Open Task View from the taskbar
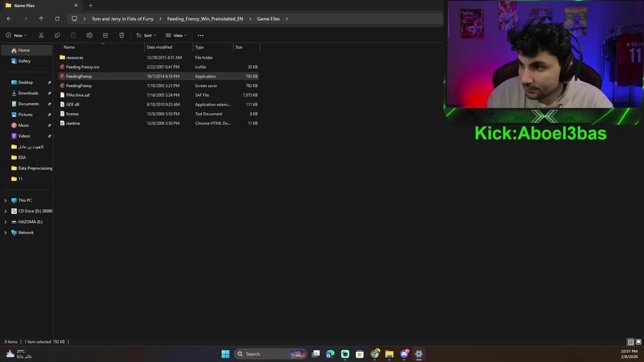 (x=316, y=354)
